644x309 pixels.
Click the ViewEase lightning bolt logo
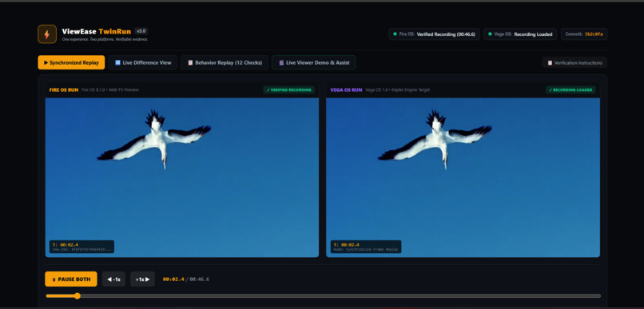click(x=47, y=34)
